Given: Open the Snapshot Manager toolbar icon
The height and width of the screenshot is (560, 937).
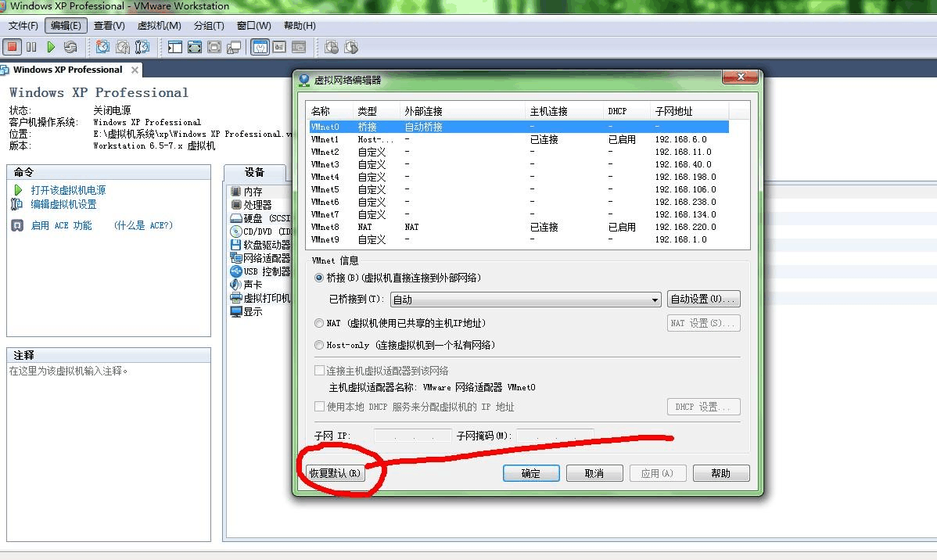Looking at the screenshot, I should [142, 47].
